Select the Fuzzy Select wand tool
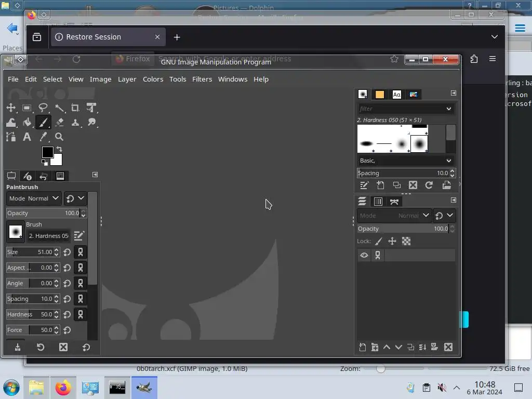The image size is (532, 399). 59,108
